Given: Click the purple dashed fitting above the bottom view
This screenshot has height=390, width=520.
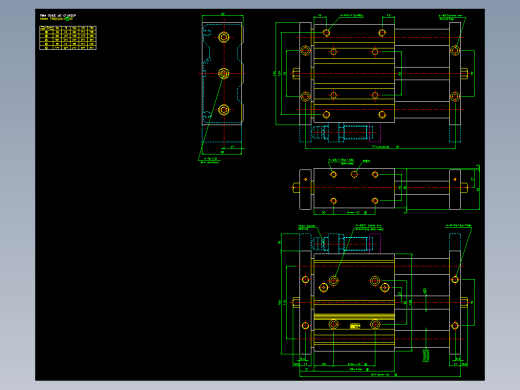Looking at the screenshot, I should [x=375, y=243].
